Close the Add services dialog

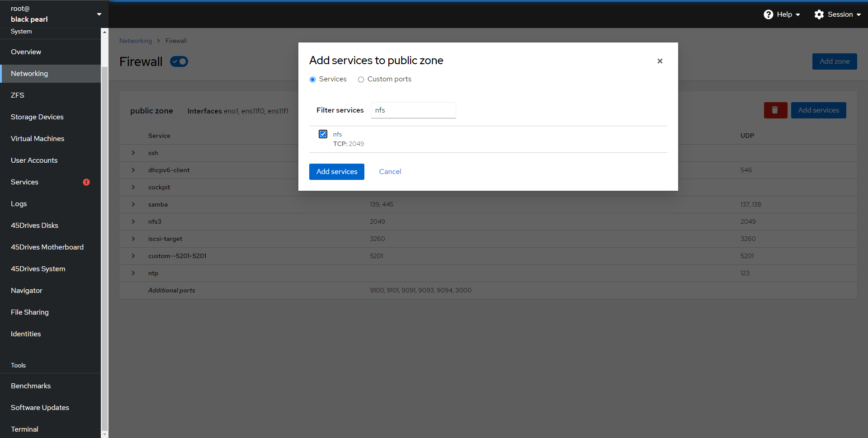660,61
